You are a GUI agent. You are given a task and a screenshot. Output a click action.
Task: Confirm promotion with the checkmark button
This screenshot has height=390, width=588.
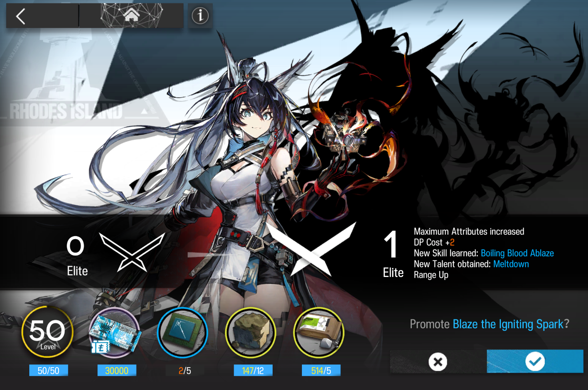coord(535,361)
